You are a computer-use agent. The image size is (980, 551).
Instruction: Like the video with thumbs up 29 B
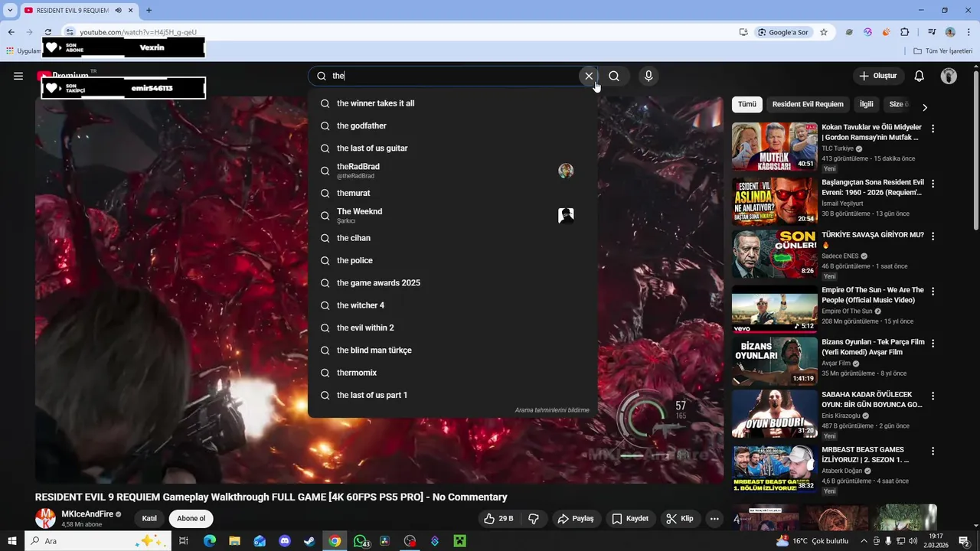(x=498, y=519)
